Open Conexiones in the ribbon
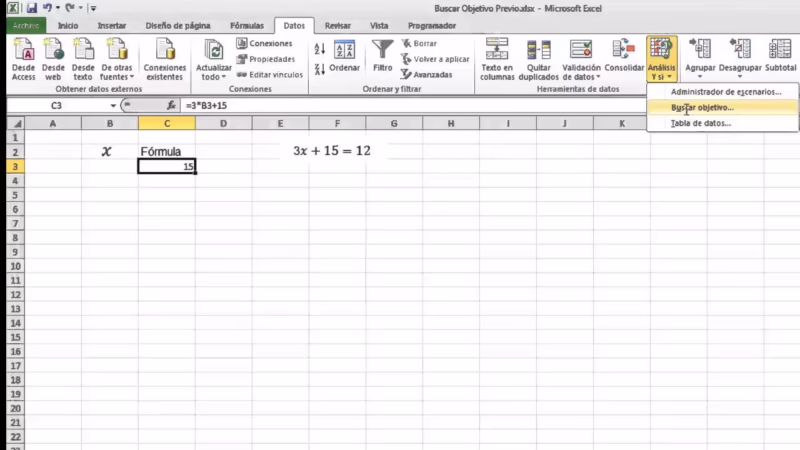This screenshot has height=450, width=800. pyautogui.click(x=264, y=43)
